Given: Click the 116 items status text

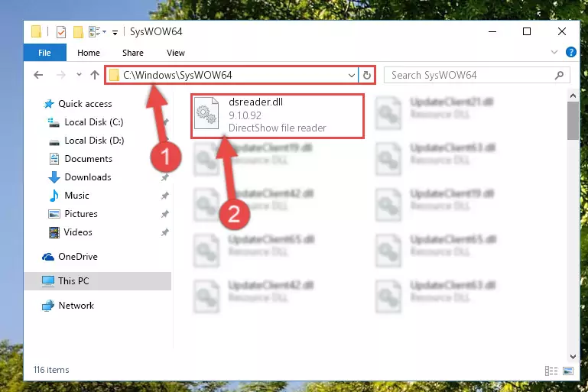Looking at the screenshot, I should pos(51,370).
